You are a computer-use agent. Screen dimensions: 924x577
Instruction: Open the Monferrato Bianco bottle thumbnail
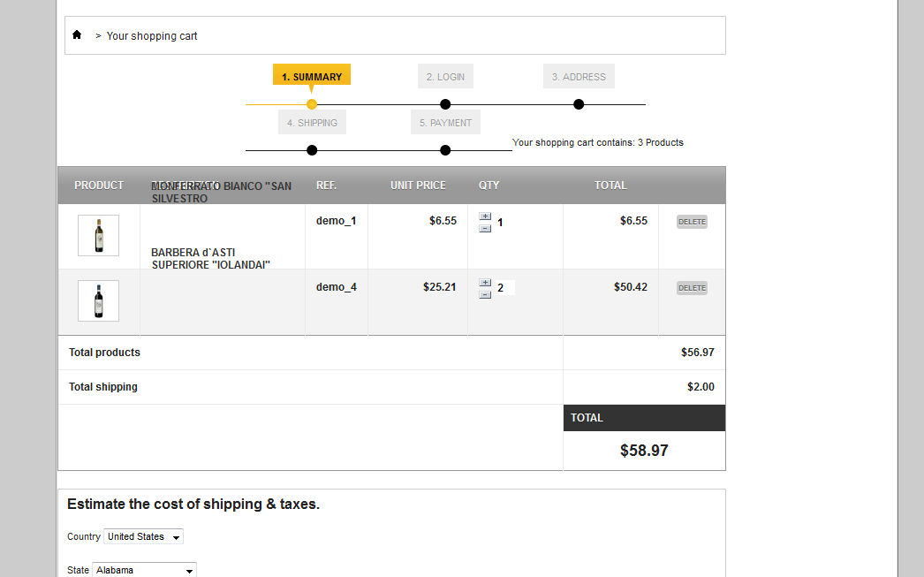pyautogui.click(x=98, y=236)
